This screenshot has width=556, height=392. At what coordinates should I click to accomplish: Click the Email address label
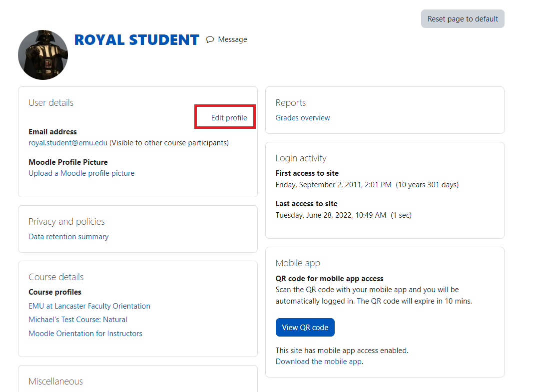point(52,132)
